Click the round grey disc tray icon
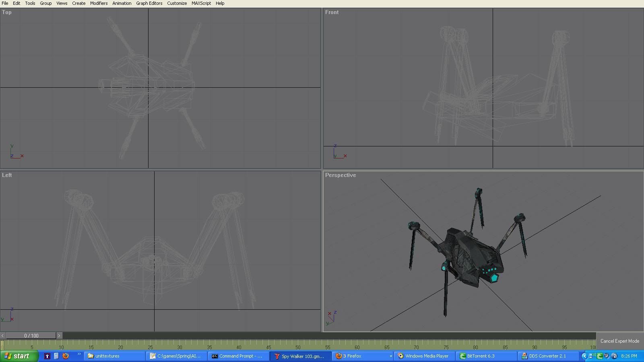This screenshot has height=362, width=644. (x=607, y=356)
